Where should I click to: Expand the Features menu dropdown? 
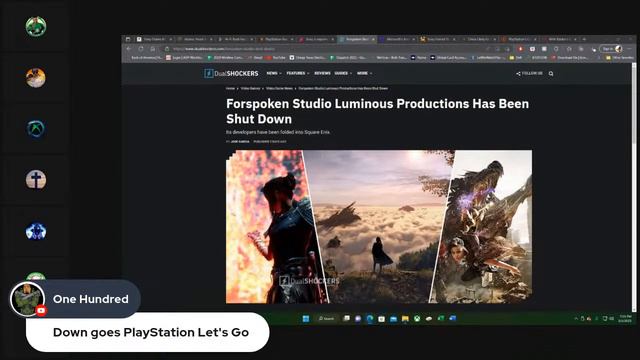[x=298, y=73]
